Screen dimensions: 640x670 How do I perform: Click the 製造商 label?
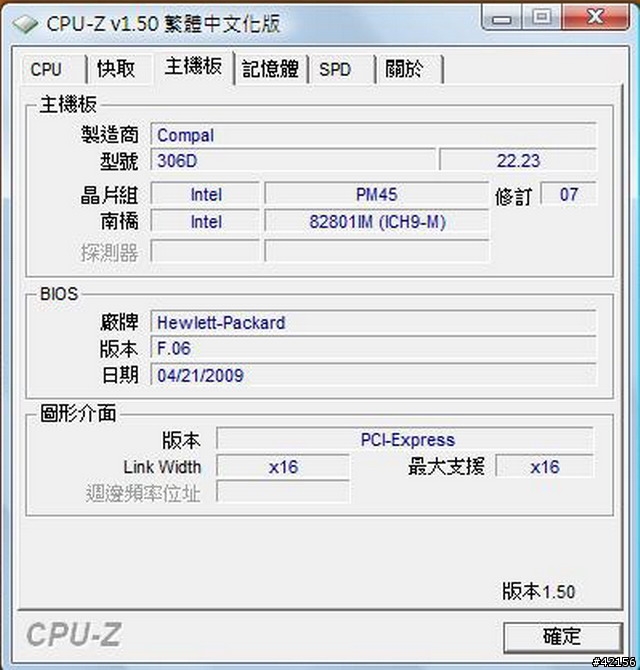[x=110, y=135]
